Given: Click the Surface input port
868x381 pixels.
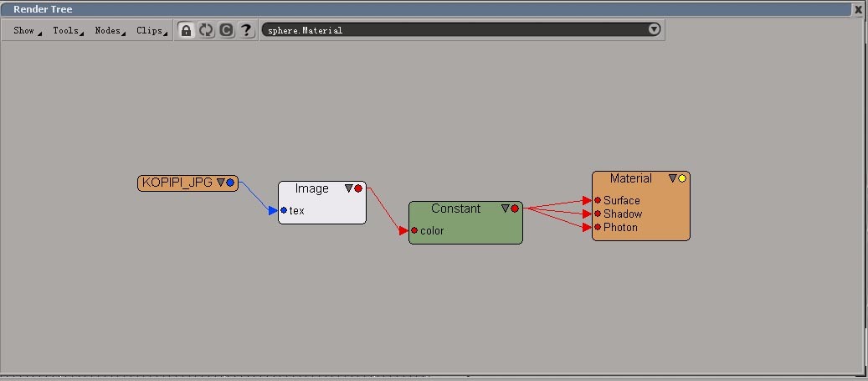Looking at the screenshot, I should 598,200.
